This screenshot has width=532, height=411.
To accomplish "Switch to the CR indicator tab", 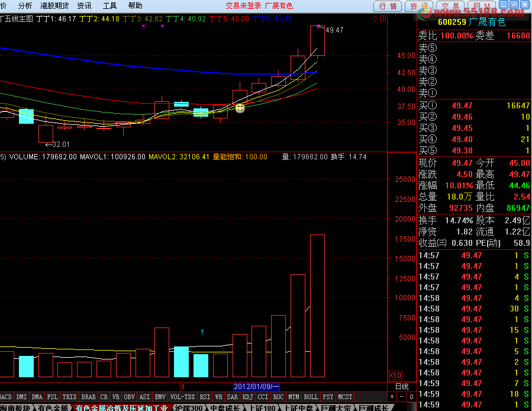I will (x=104, y=397).
